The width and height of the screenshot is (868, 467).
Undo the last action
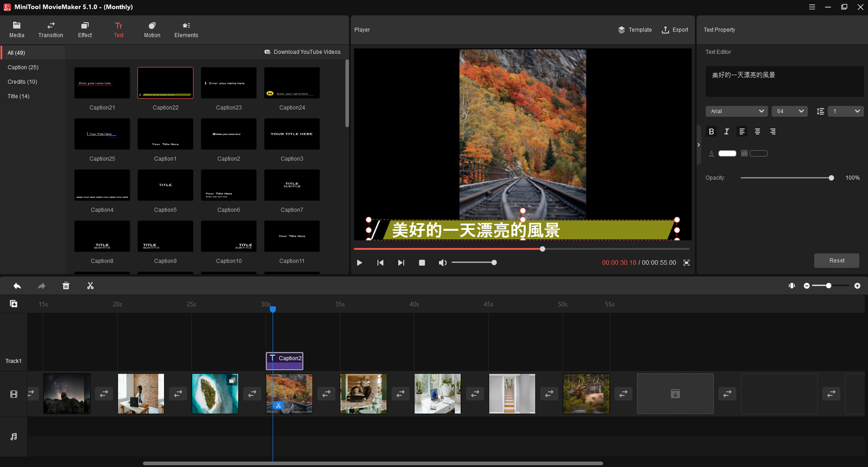coord(17,286)
